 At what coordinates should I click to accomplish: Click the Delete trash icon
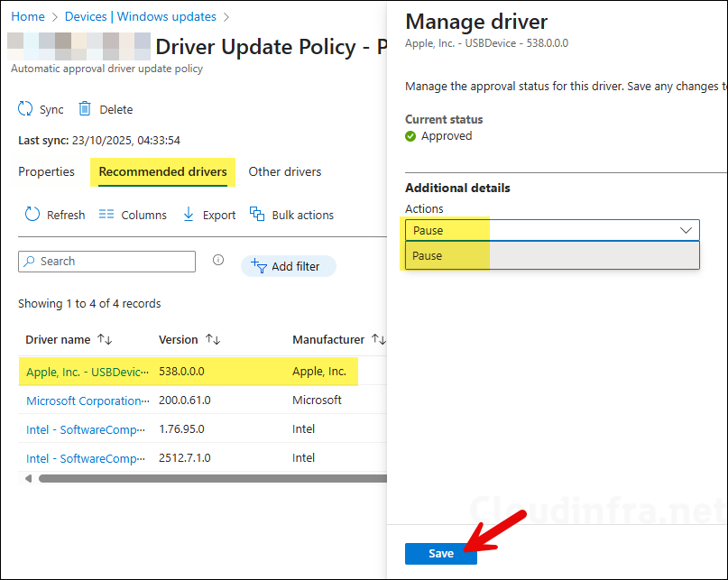(85, 109)
